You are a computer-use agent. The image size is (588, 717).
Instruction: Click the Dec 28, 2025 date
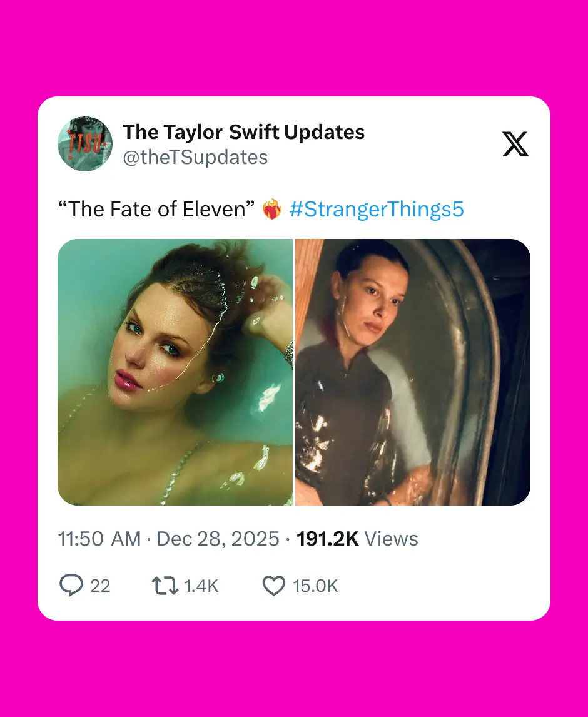pos(218,539)
